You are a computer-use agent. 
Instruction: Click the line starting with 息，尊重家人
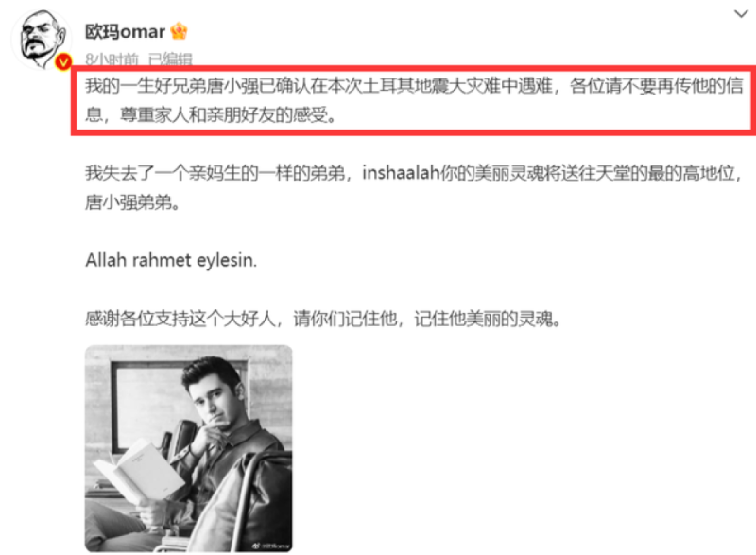pyautogui.click(x=211, y=114)
